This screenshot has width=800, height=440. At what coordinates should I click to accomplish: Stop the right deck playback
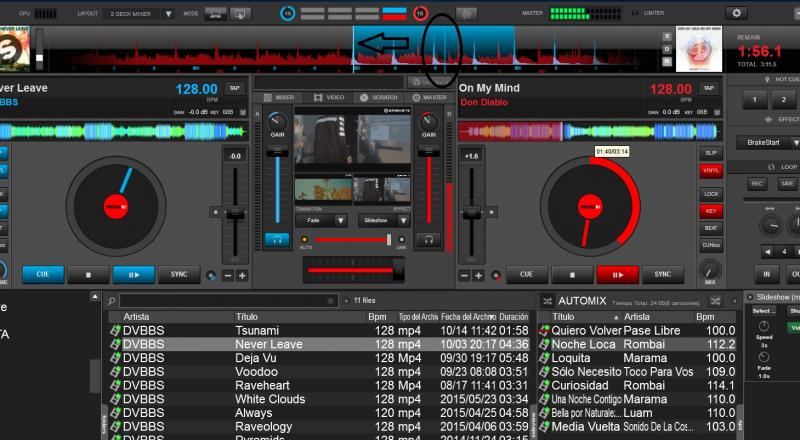[573, 275]
